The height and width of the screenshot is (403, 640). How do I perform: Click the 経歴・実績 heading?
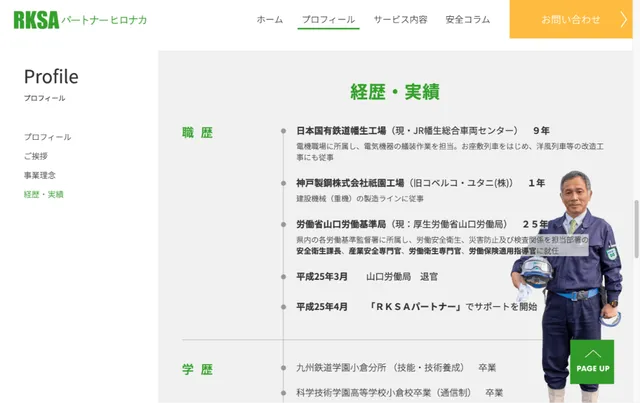(x=395, y=91)
